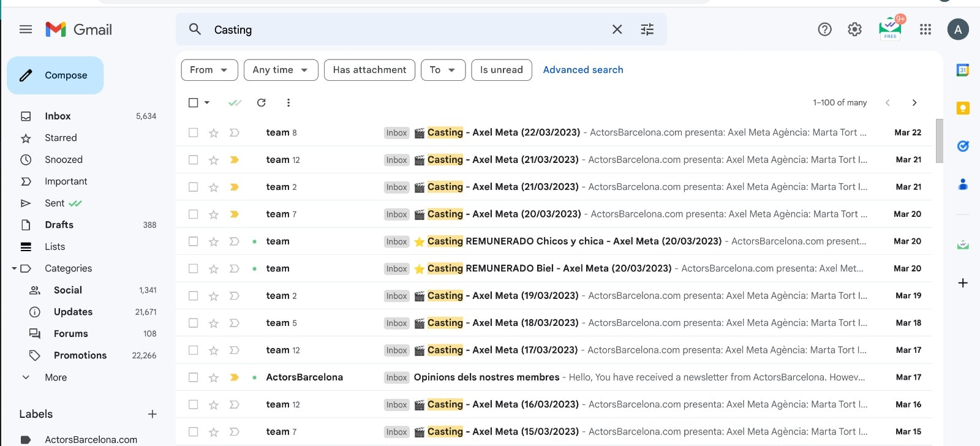980x446 pixels.
Task: Open Casting - Axel Meta (18/03/2023) email
Action: pos(554,323)
